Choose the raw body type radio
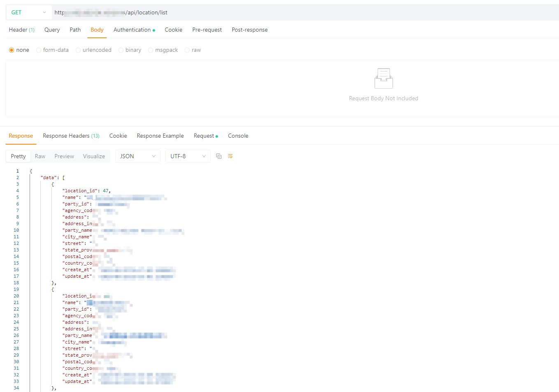559x392 pixels. click(x=187, y=50)
